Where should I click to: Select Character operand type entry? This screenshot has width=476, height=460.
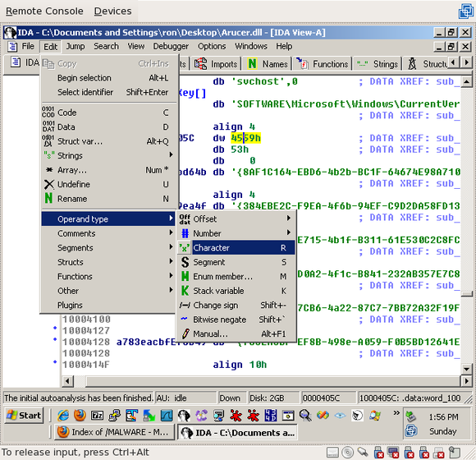236,247
